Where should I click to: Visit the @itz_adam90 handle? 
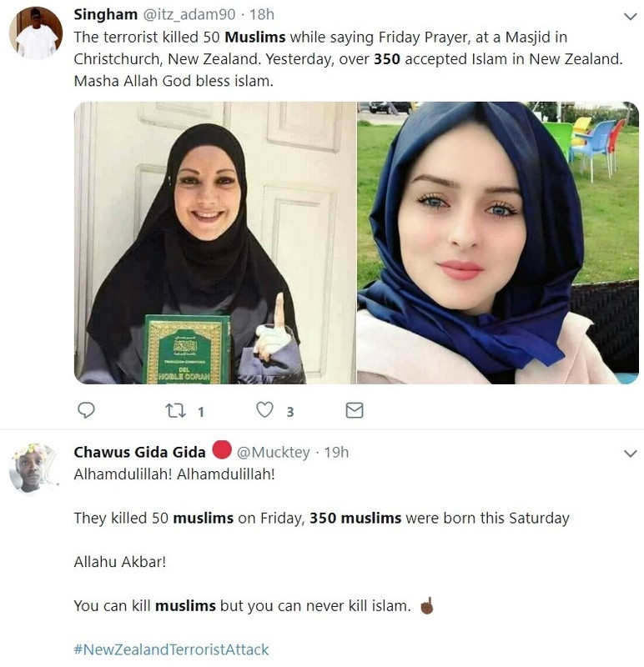coord(189,14)
